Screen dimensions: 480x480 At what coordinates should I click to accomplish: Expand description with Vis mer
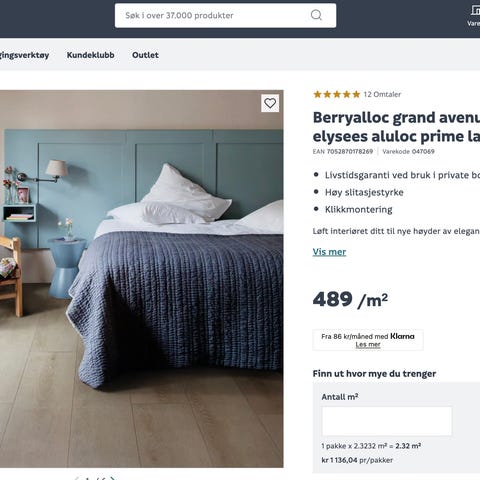pyautogui.click(x=329, y=252)
